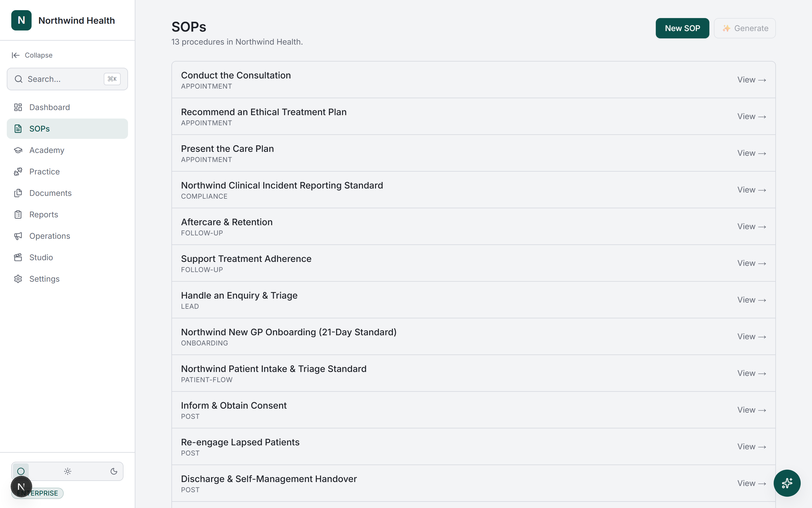Click the SOPs document icon
The height and width of the screenshot is (508, 812).
point(18,129)
